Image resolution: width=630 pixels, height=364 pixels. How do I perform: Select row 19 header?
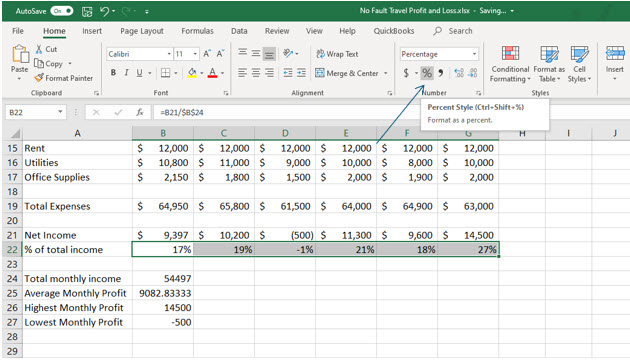(x=12, y=206)
